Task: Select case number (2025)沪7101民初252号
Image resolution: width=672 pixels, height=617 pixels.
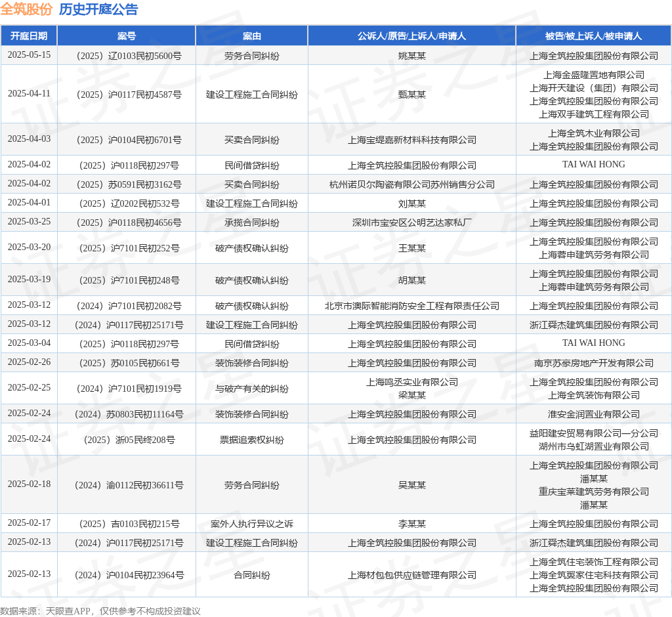Action: point(127,248)
